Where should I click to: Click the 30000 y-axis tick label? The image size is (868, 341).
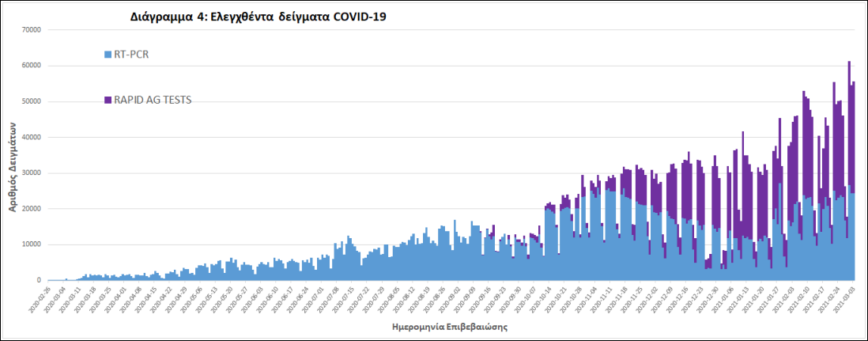[x=30, y=173]
